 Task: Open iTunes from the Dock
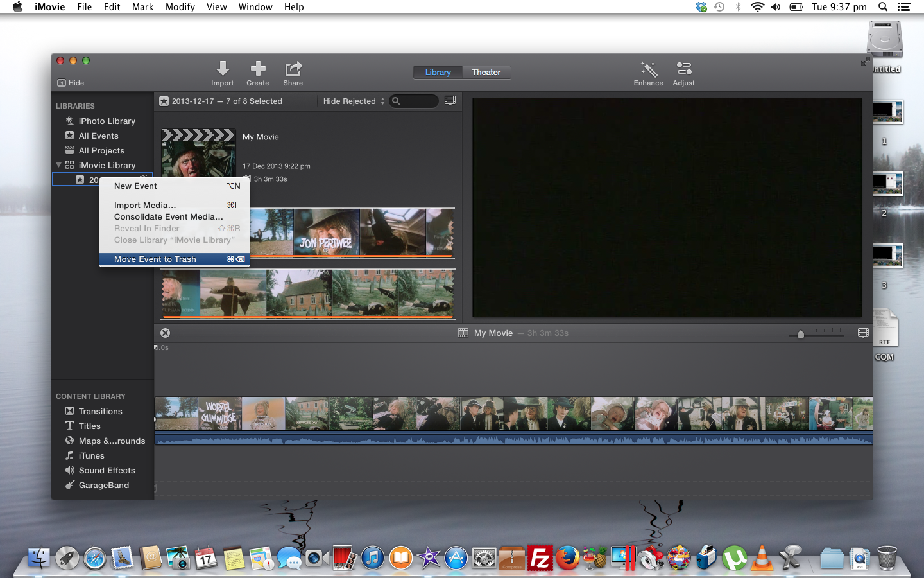coord(373,558)
